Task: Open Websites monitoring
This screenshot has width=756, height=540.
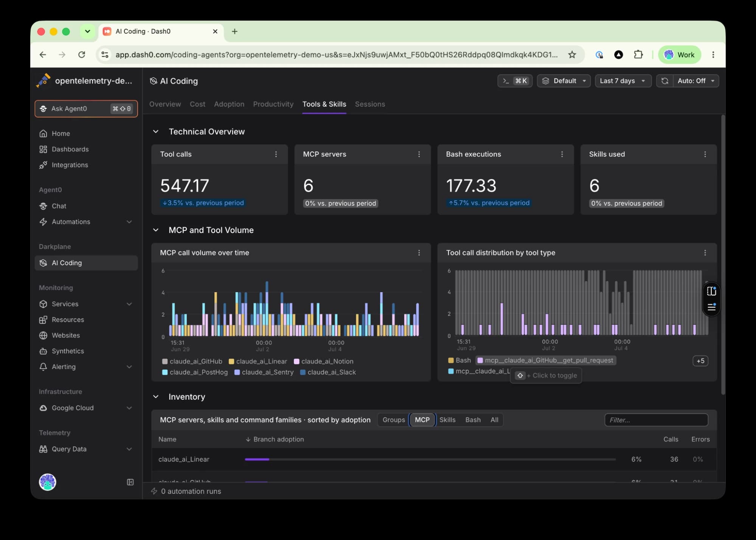Action: 86,335
